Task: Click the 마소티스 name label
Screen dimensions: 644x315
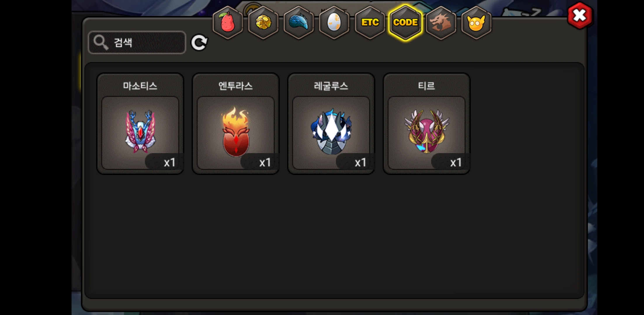Action: coord(140,86)
